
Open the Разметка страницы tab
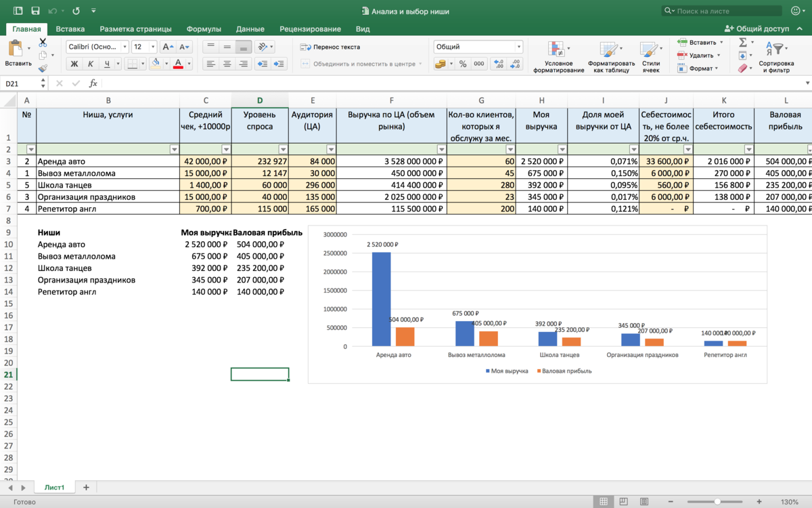click(x=135, y=29)
